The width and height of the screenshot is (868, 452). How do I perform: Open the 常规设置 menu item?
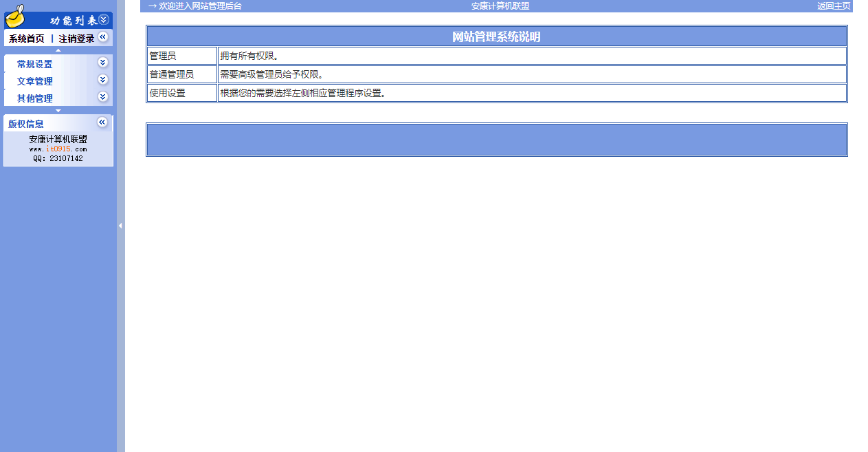(34, 64)
